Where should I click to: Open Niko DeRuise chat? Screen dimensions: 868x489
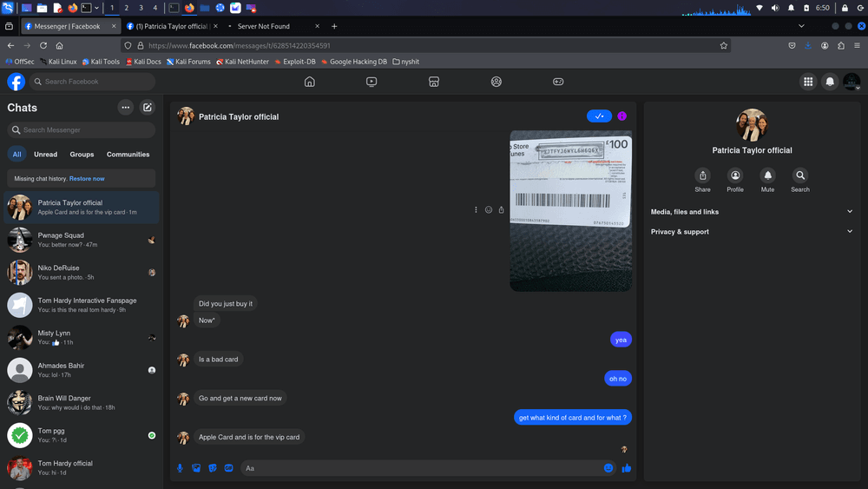point(82,273)
